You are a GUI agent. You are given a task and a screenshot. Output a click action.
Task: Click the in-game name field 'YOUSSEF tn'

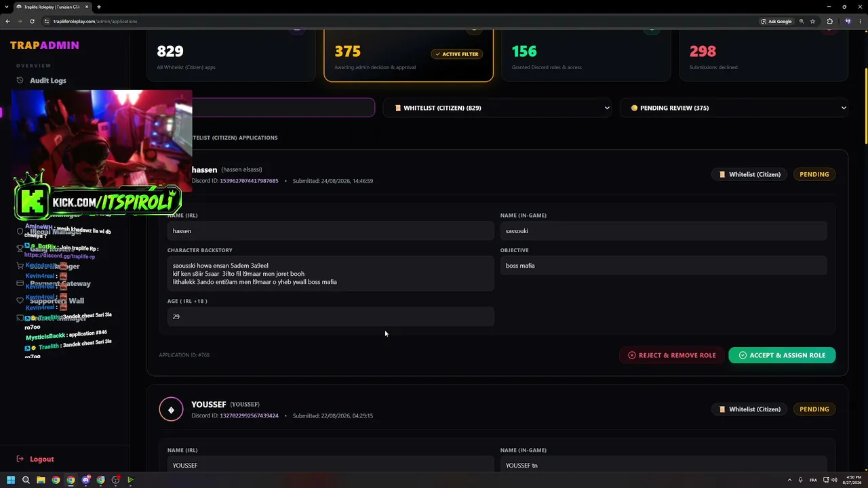point(664,465)
